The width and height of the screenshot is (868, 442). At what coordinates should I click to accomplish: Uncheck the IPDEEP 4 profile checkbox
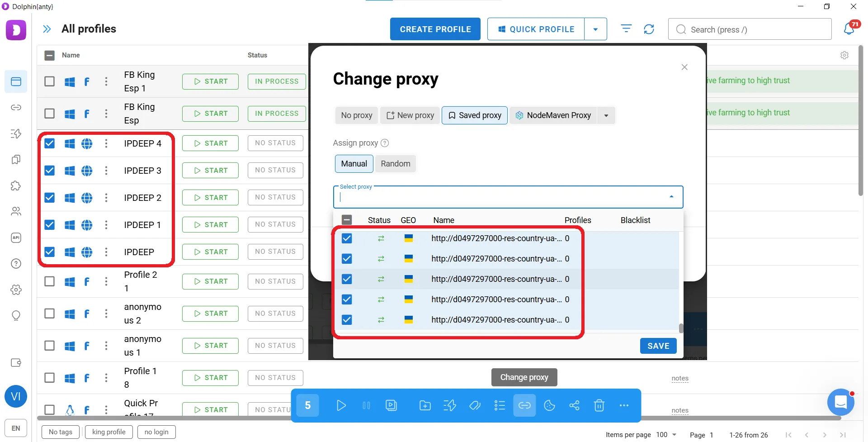(50, 143)
